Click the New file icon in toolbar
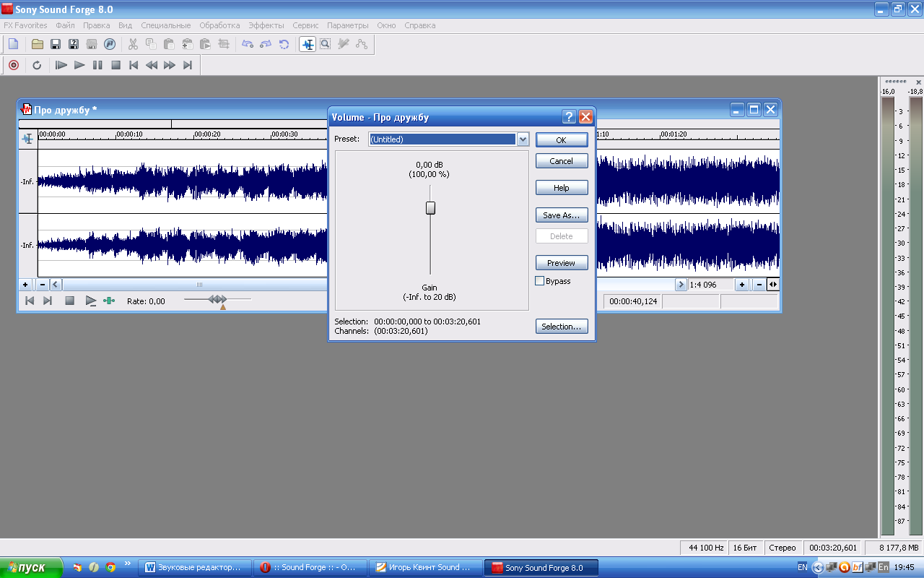This screenshot has height=578, width=924. click(x=13, y=44)
